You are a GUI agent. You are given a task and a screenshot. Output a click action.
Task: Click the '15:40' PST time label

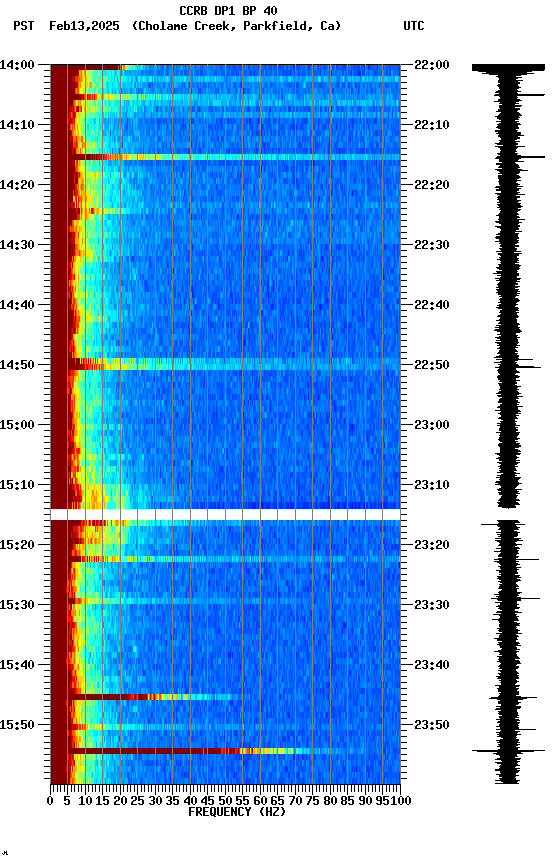pos(17,666)
